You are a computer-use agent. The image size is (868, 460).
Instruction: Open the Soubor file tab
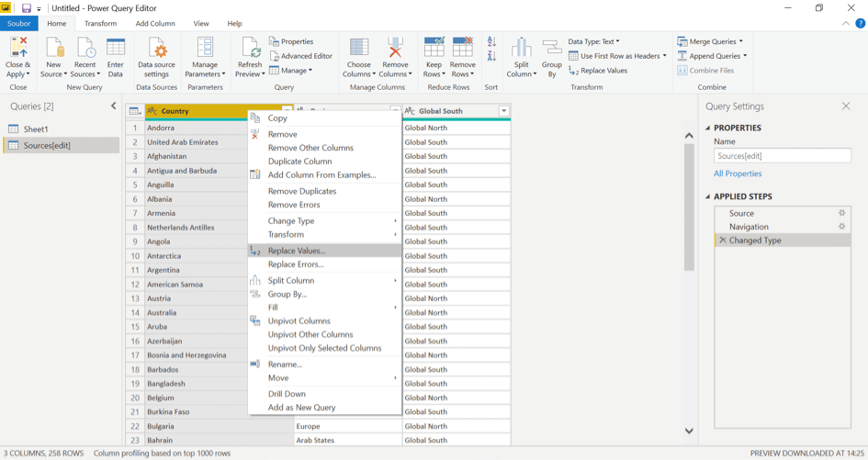18,23
